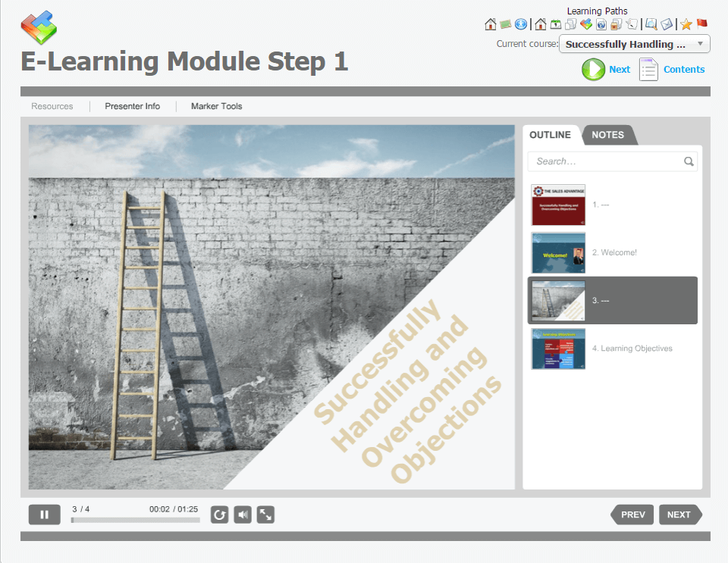The height and width of the screenshot is (563, 728).
Task: Click the house icon left of the calendar
Action: pos(541,24)
